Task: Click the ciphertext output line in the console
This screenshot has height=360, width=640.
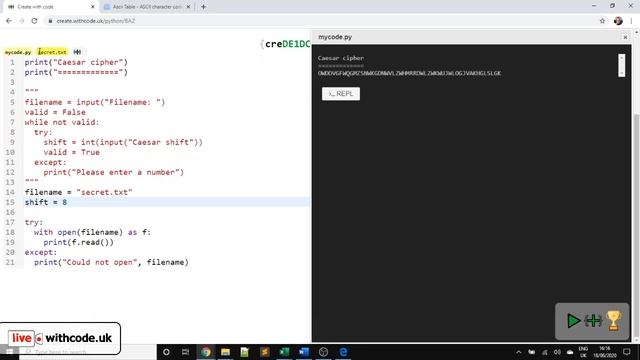Action: tap(409, 73)
